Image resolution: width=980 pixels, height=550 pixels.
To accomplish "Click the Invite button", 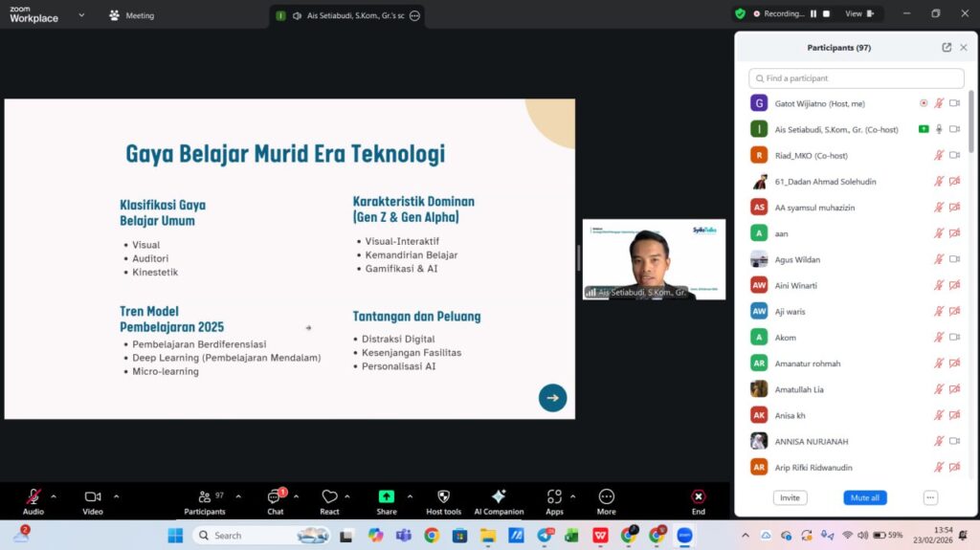I will pos(790,498).
